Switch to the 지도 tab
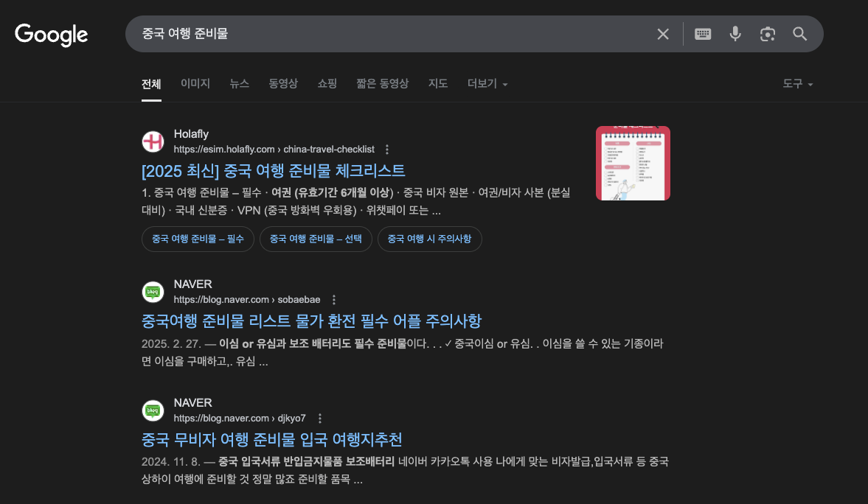This screenshot has width=868, height=504. (438, 83)
